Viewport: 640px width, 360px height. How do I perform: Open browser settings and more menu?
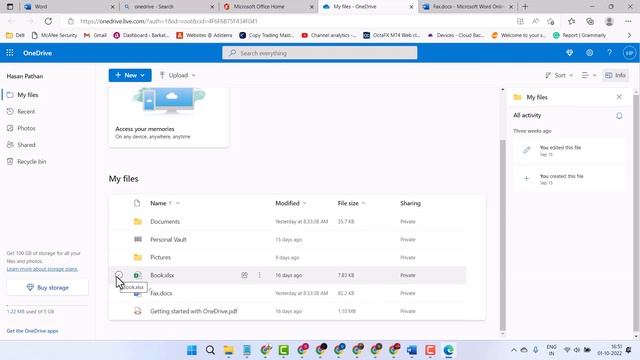click(x=628, y=21)
